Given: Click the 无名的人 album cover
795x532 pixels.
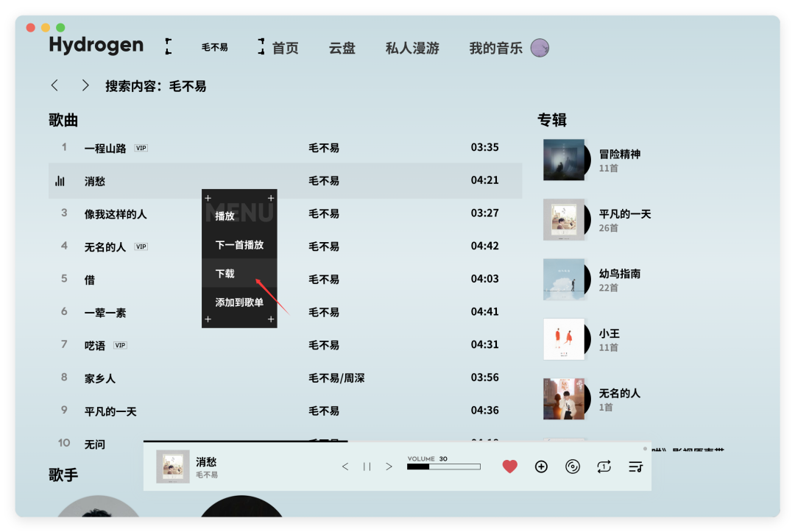Looking at the screenshot, I should click(x=564, y=400).
